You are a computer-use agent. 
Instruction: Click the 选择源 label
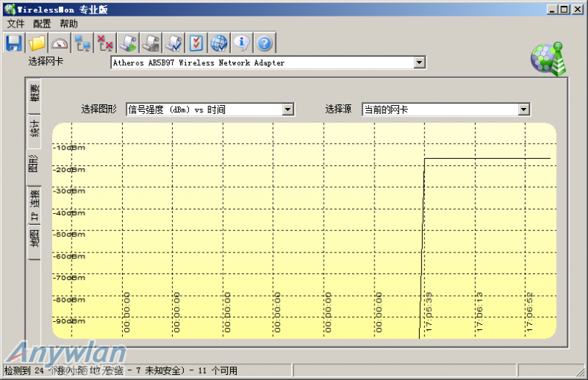click(338, 110)
